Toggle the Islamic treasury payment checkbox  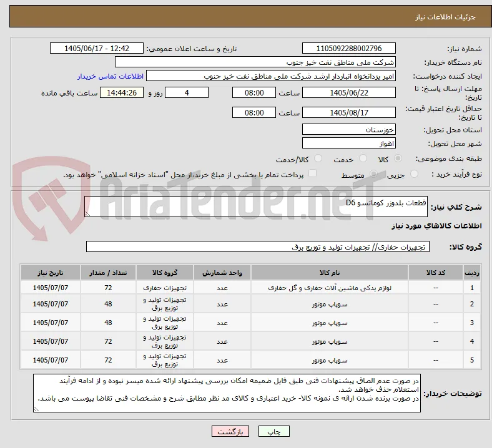312,173
